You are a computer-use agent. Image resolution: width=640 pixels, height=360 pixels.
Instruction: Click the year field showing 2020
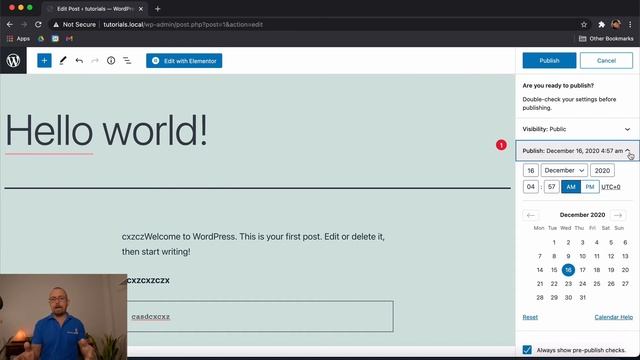point(602,170)
